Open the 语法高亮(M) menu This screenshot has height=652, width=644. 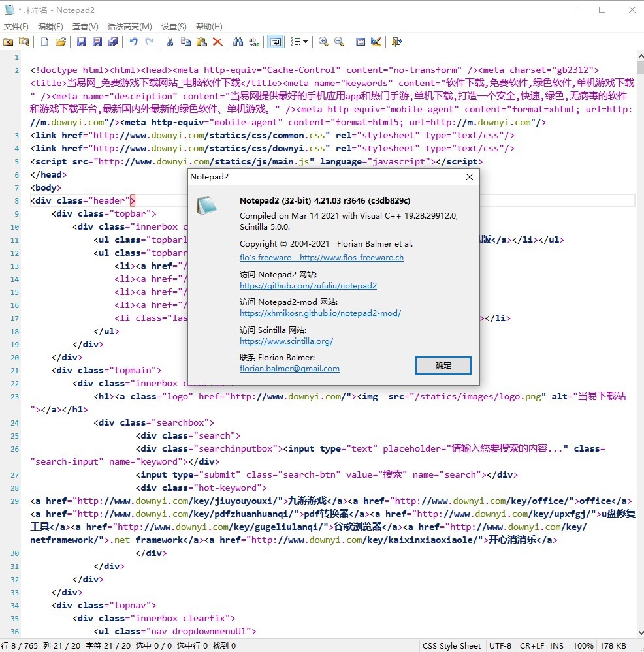(129, 27)
